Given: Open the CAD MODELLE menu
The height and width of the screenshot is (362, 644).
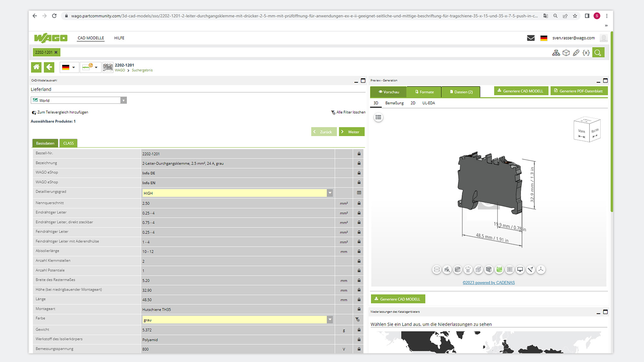Looking at the screenshot, I should (x=91, y=38).
